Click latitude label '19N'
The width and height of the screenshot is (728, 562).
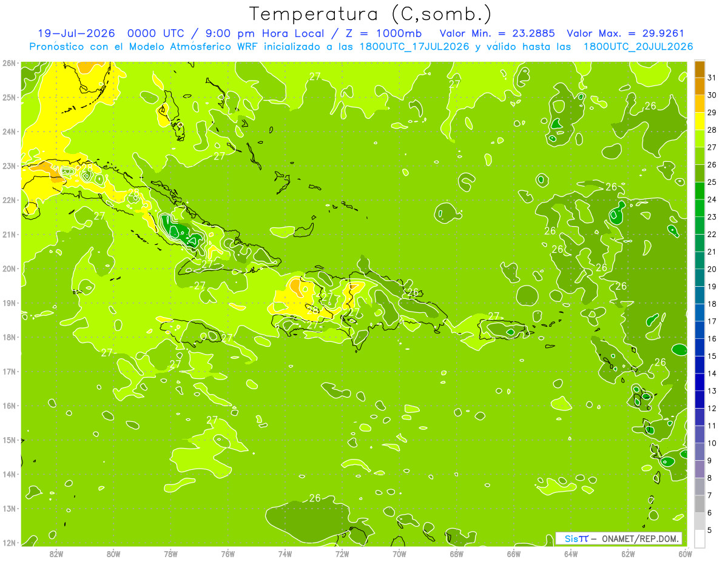click(x=9, y=303)
